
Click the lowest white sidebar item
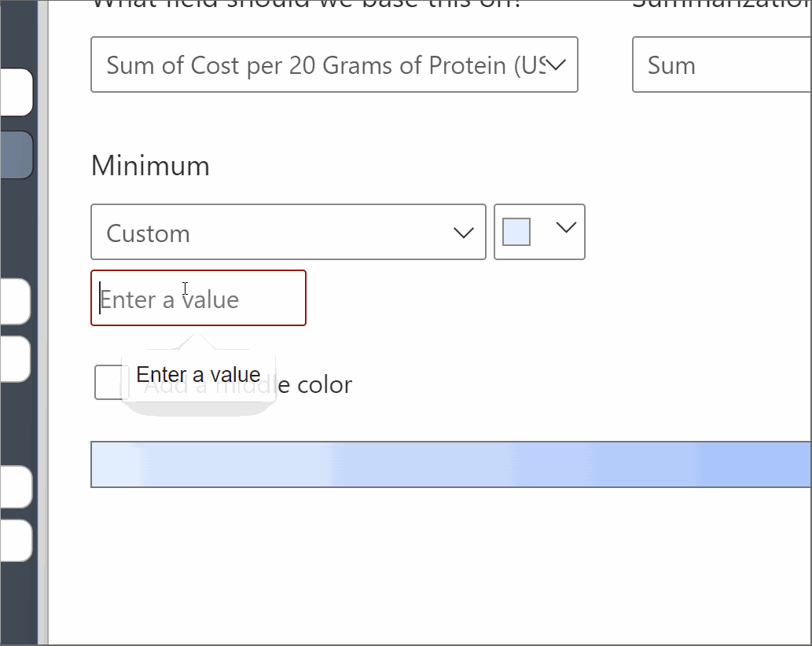[14, 540]
